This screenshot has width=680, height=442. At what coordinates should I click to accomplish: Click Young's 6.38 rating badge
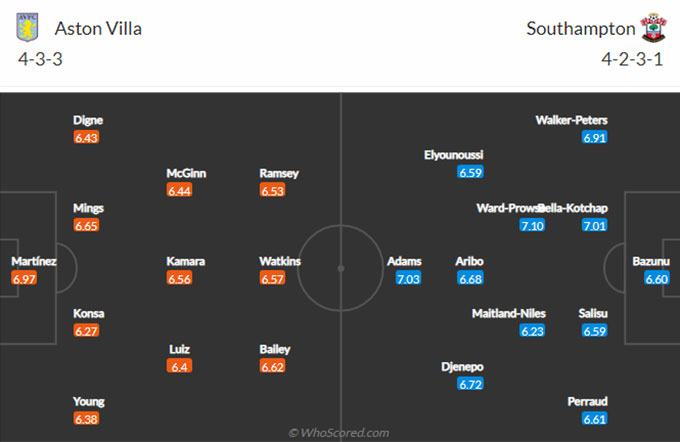[86, 419]
